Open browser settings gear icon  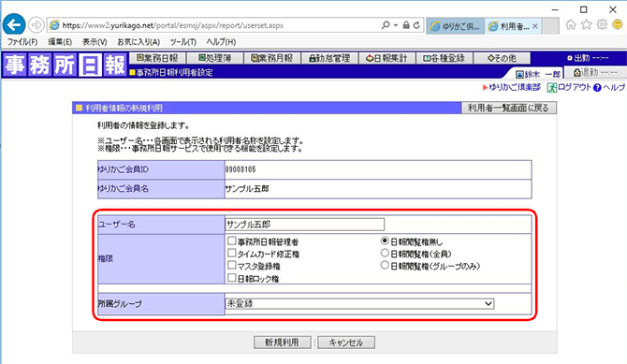[x=602, y=25]
